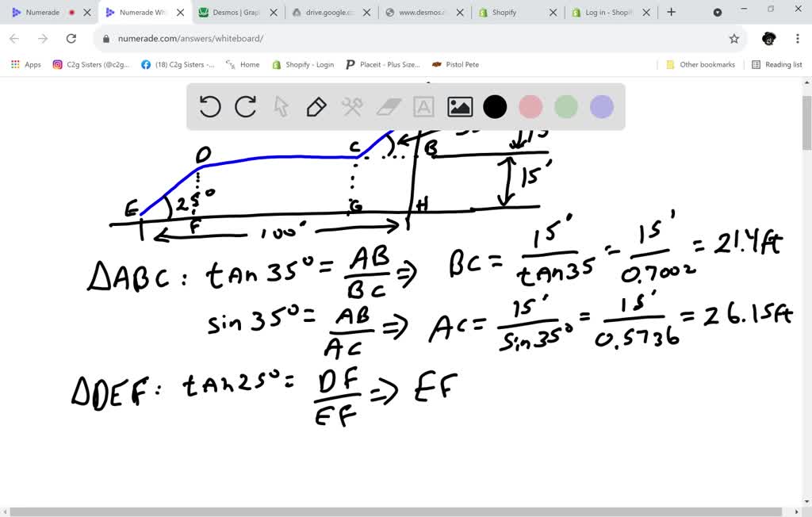
Task: Reload the Numerade whiteboard page
Action: (x=71, y=38)
